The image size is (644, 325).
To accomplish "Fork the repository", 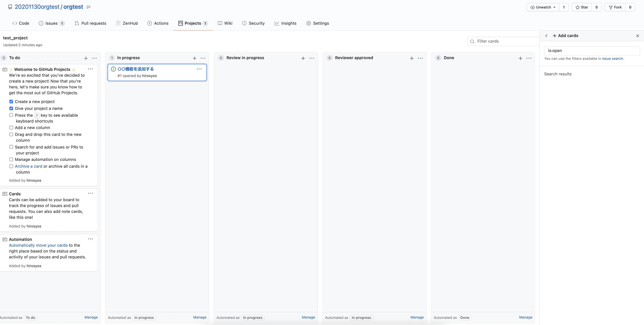I will (615, 7).
